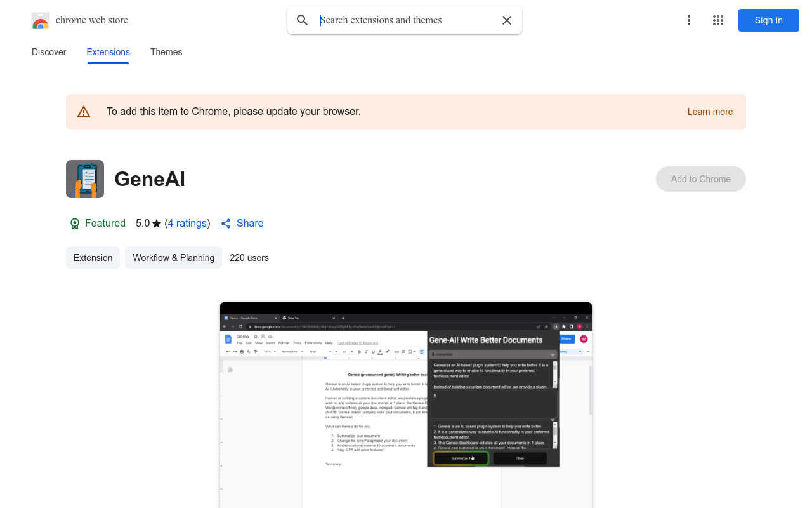Clear the search field with X icon

[x=507, y=20]
